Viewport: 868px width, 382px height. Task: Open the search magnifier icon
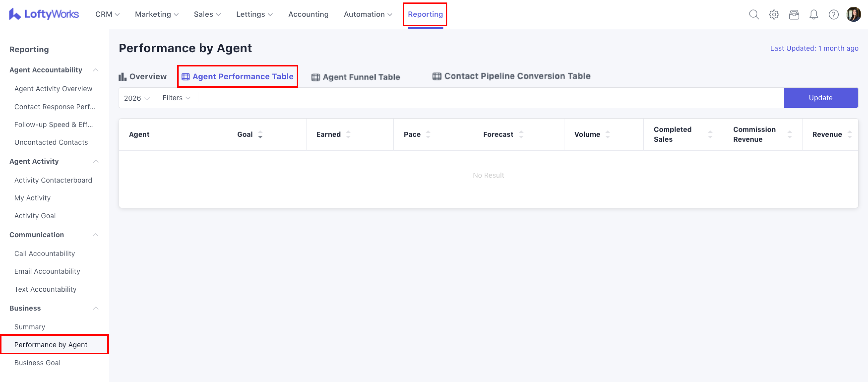(x=754, y=14)
